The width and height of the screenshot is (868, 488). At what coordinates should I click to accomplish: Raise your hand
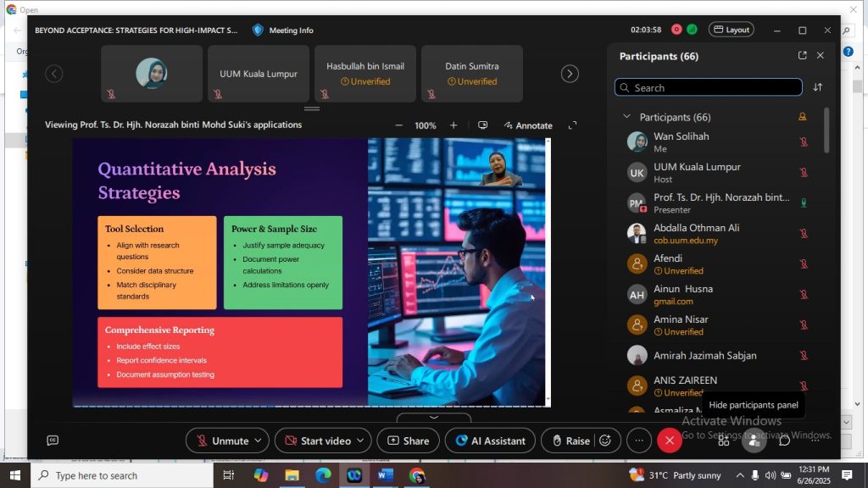click(570, 441)
